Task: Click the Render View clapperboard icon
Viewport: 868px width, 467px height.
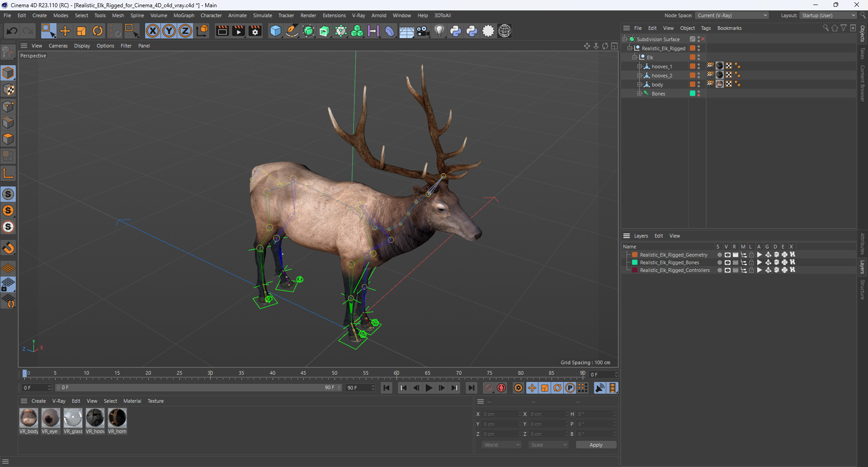Action: click(x=222, y=31)
